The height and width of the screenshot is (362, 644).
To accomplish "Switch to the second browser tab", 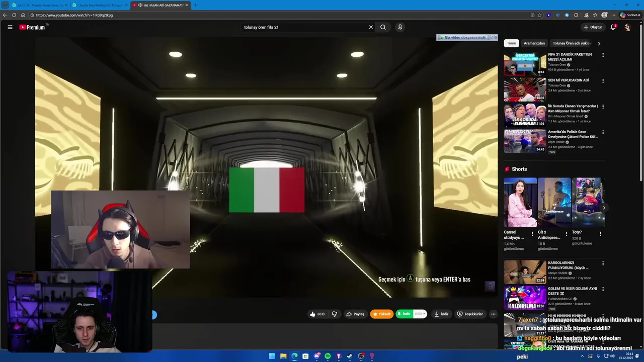I will (99, 5).
